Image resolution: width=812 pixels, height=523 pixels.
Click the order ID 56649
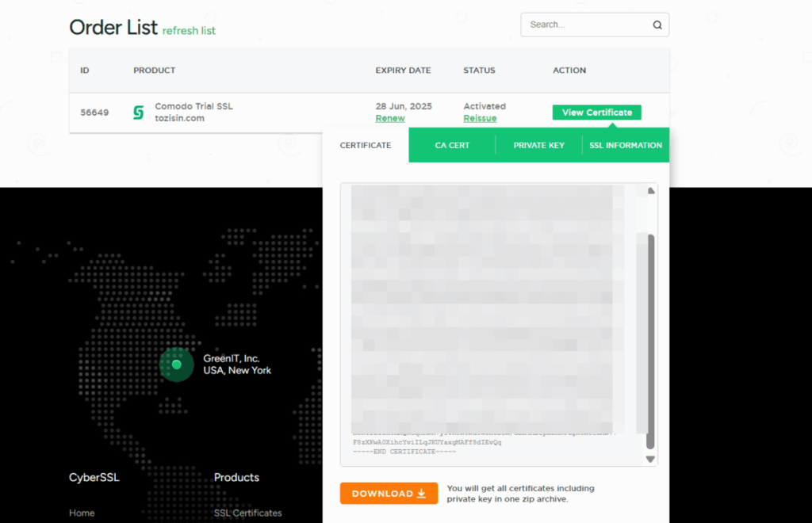tap(94, 113)
